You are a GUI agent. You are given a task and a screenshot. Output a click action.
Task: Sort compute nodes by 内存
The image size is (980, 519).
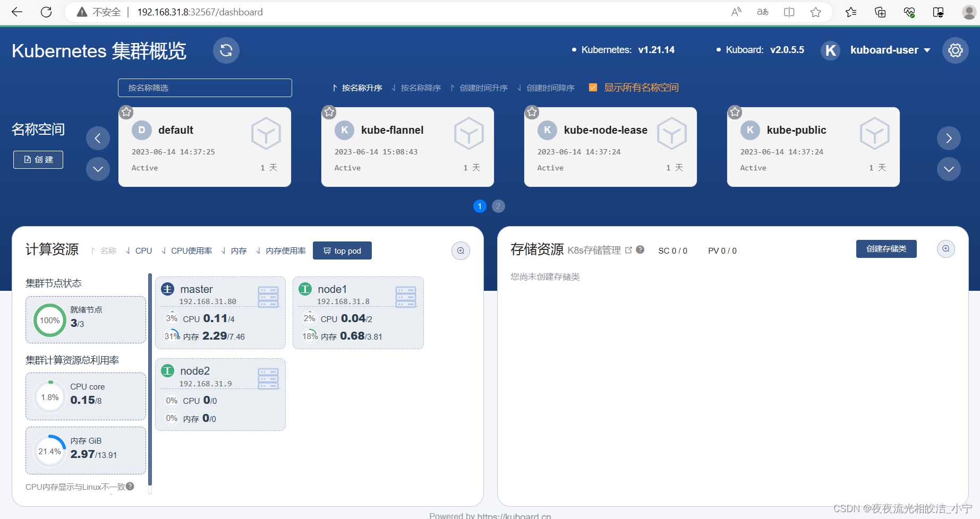click(x=234, y=250)
